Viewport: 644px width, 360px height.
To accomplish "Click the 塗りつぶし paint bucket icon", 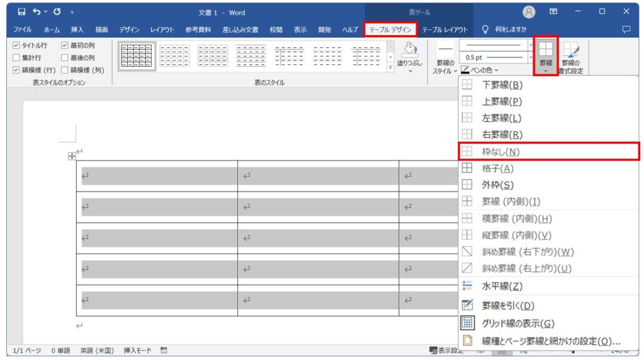I will coord(409,50).
